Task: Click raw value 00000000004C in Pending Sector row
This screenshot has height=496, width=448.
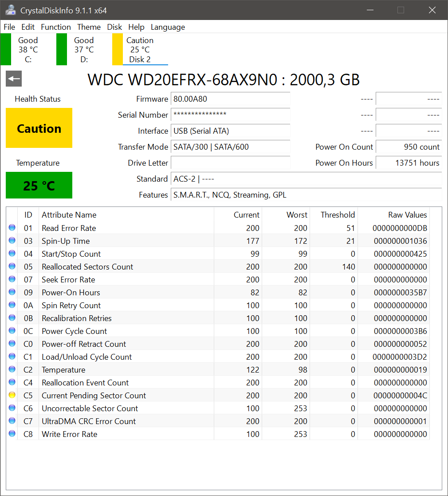Action: (x=400, y=395)
